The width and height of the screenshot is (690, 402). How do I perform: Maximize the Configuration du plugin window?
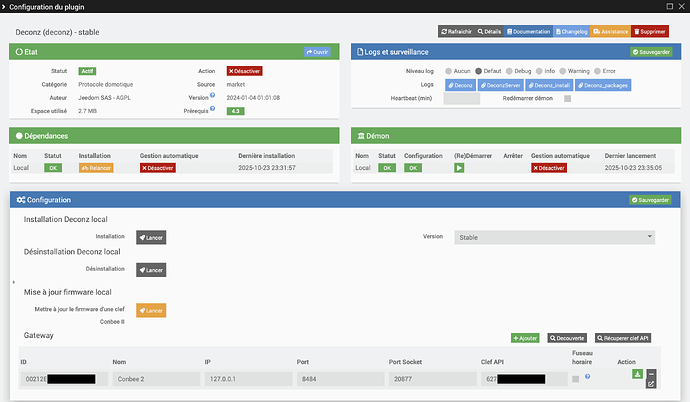point(670,6)
